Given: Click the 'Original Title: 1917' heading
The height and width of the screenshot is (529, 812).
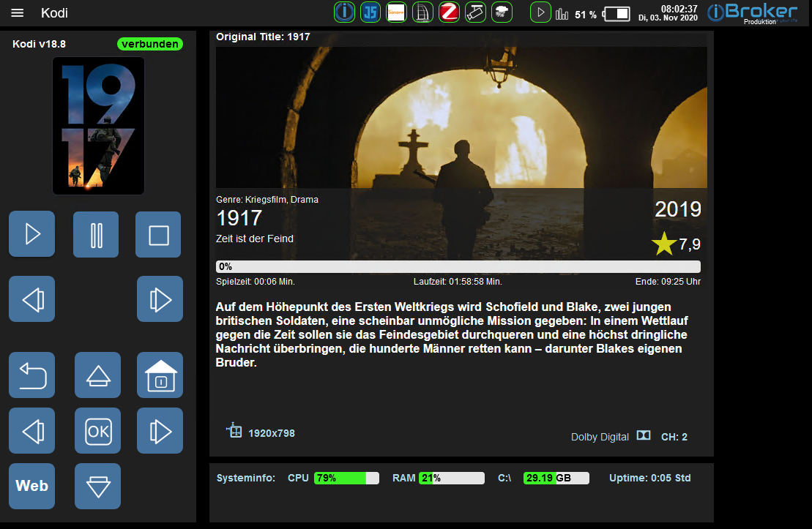Looking at the screenshot, I should pyautogui.click(x=263, y=37).
